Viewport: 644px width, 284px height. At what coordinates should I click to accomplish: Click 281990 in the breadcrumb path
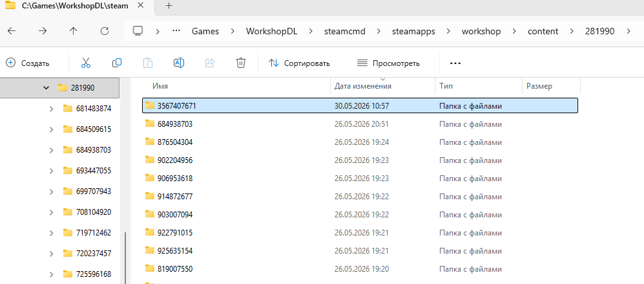(x=599, y=31)
